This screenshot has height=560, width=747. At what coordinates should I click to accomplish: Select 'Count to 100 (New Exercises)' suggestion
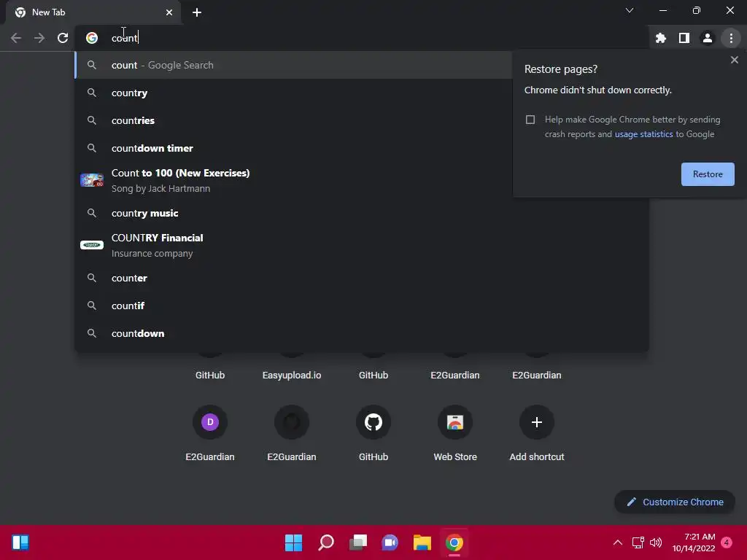(293, 181)
